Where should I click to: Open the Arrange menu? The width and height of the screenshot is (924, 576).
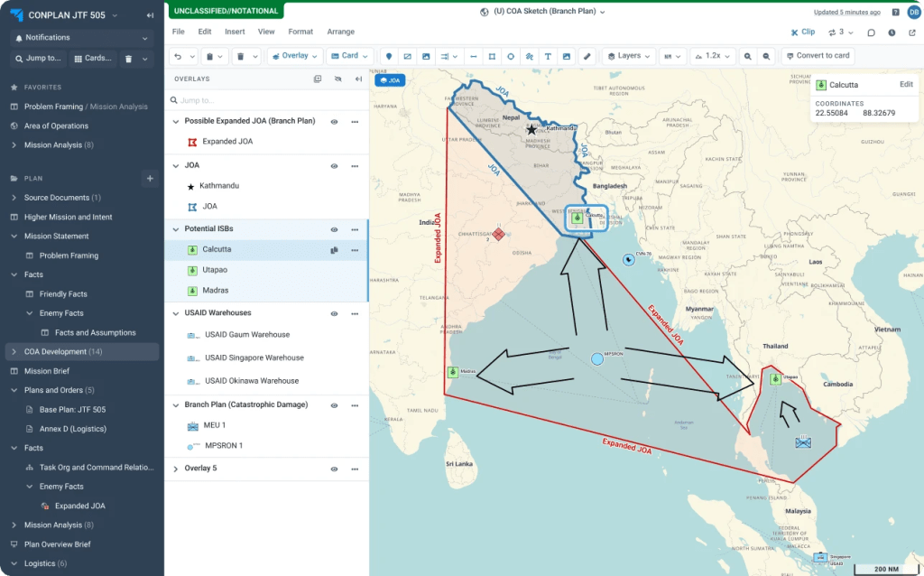[340, 32]
